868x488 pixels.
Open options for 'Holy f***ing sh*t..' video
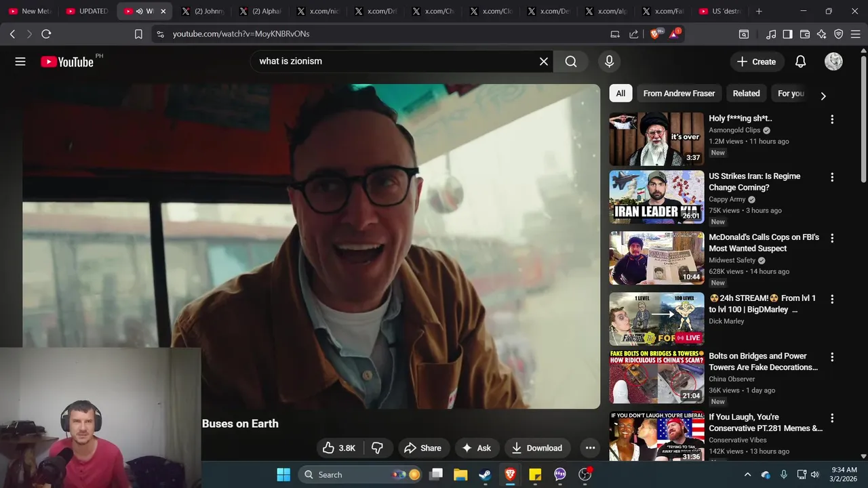point(832,119)
